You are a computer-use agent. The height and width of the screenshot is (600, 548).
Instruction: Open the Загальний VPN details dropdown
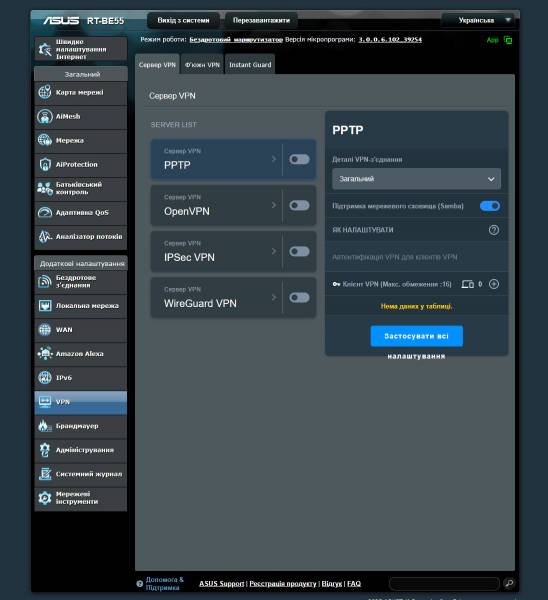pos(416,179)
